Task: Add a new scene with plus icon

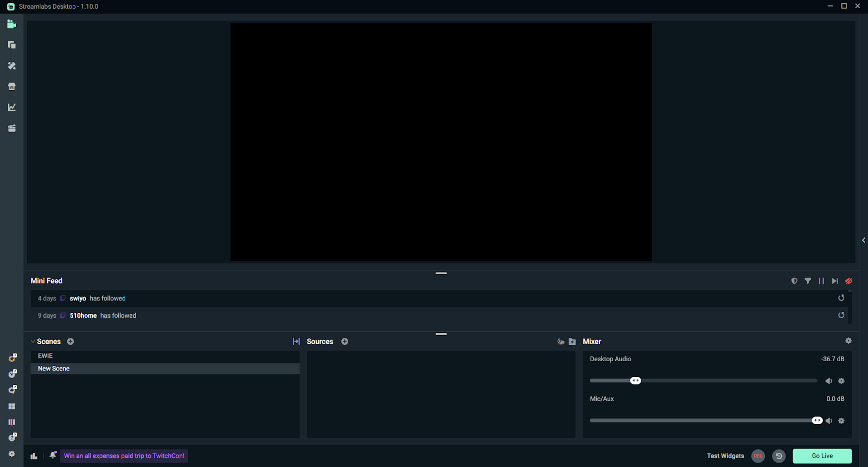Action: [71, 342]
